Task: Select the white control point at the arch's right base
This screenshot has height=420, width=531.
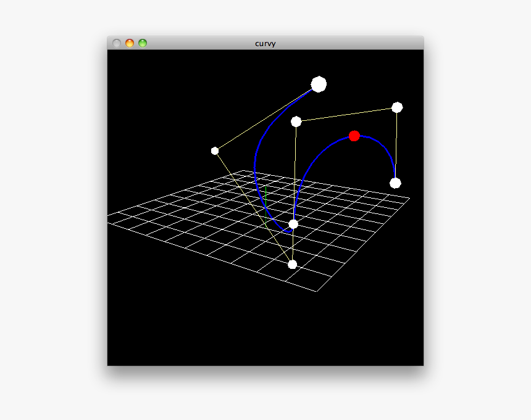Action: click(x=395, y=183)
